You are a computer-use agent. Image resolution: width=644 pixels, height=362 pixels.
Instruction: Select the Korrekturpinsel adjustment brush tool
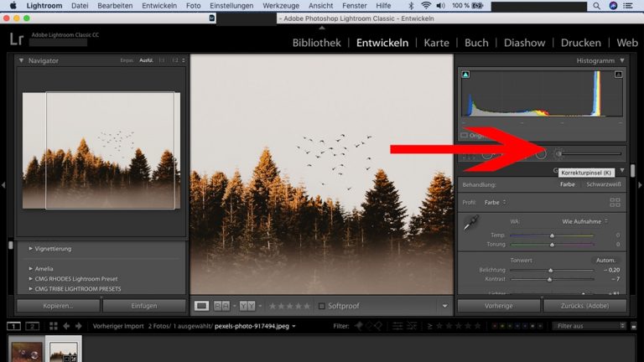tap(559, 154)
